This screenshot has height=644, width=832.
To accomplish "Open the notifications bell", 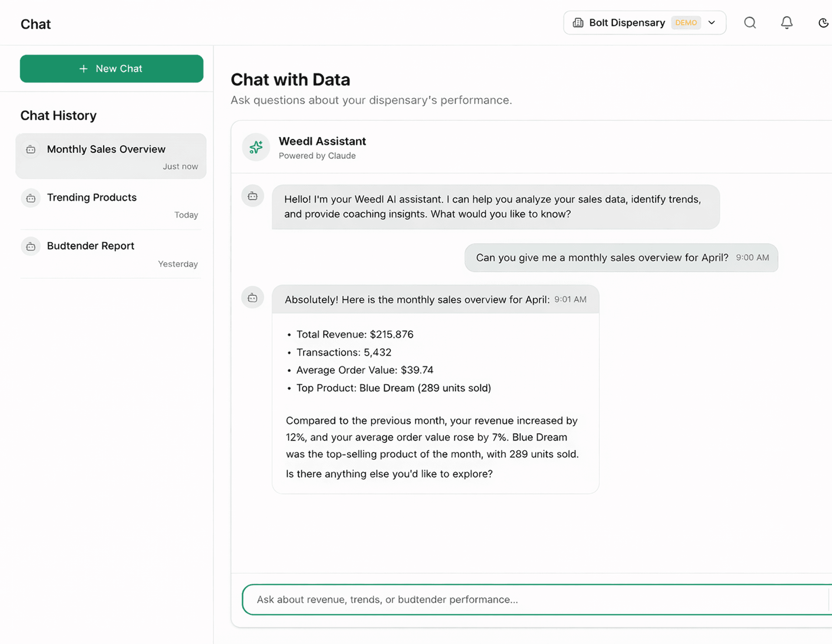I will click(786, 22).
